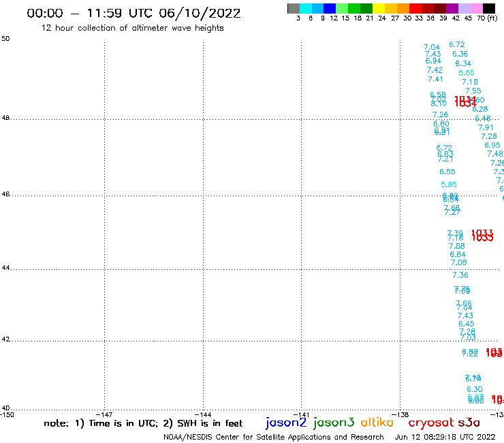The height and width of the screenshot is (443, 504).
Task: Click the wave height value 7.08
Action: (458, 263)
